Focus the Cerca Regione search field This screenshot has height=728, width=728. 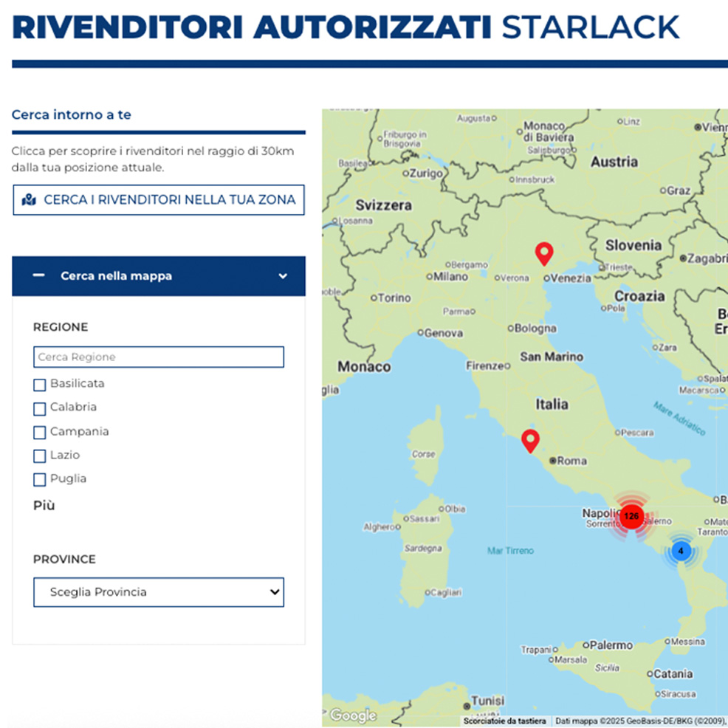point(158,357)
